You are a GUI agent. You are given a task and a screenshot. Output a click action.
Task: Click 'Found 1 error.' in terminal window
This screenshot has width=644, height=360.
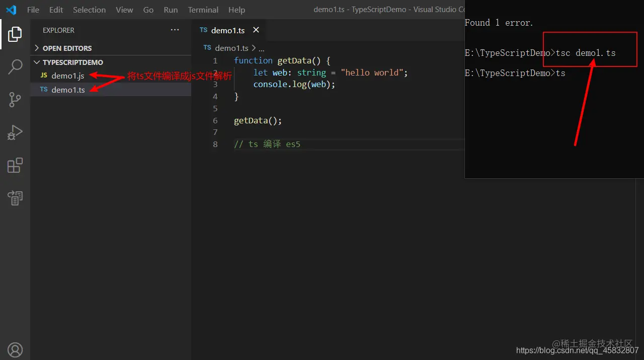point(499,23)
